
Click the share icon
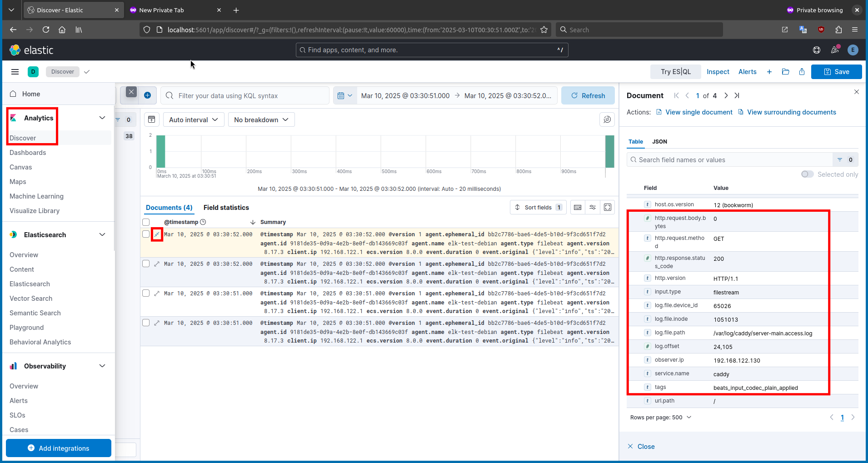pos(802,72)
